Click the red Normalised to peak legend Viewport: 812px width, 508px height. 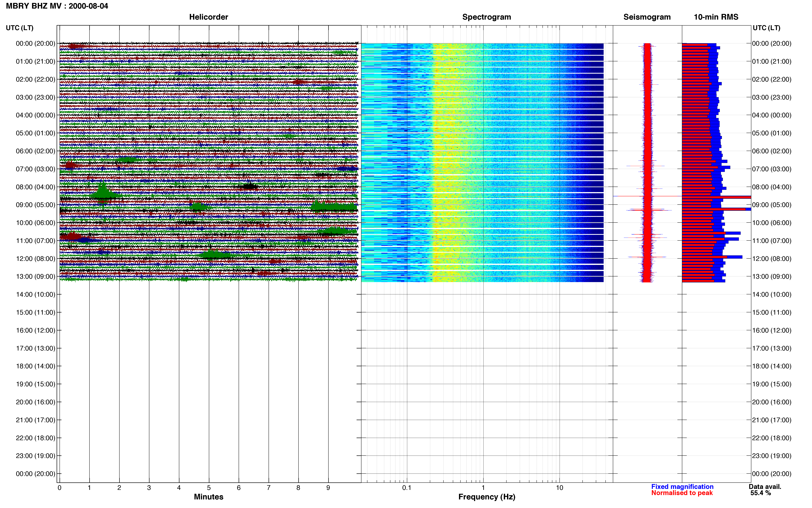pos(682,493)
